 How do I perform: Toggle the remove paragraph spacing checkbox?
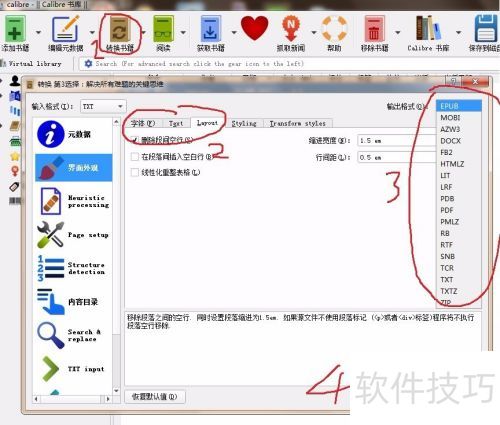pos(135,140)
